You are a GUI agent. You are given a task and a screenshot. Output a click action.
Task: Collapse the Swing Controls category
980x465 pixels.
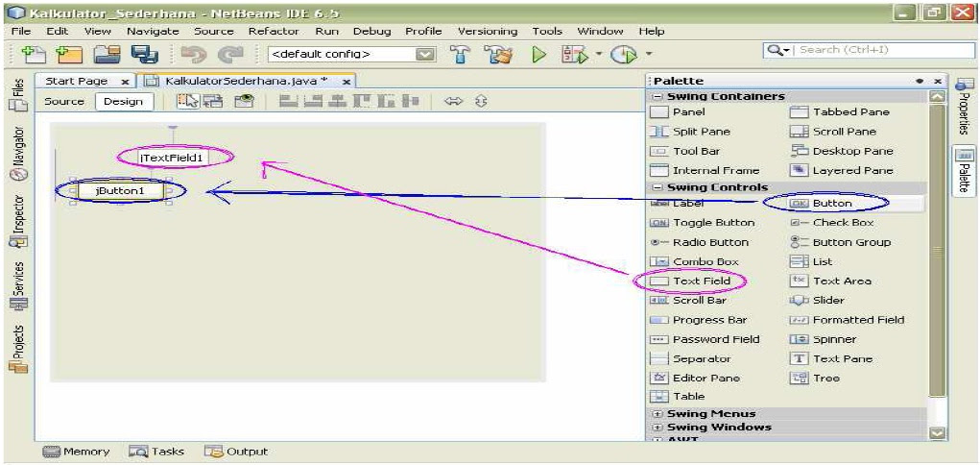point(657,187)
